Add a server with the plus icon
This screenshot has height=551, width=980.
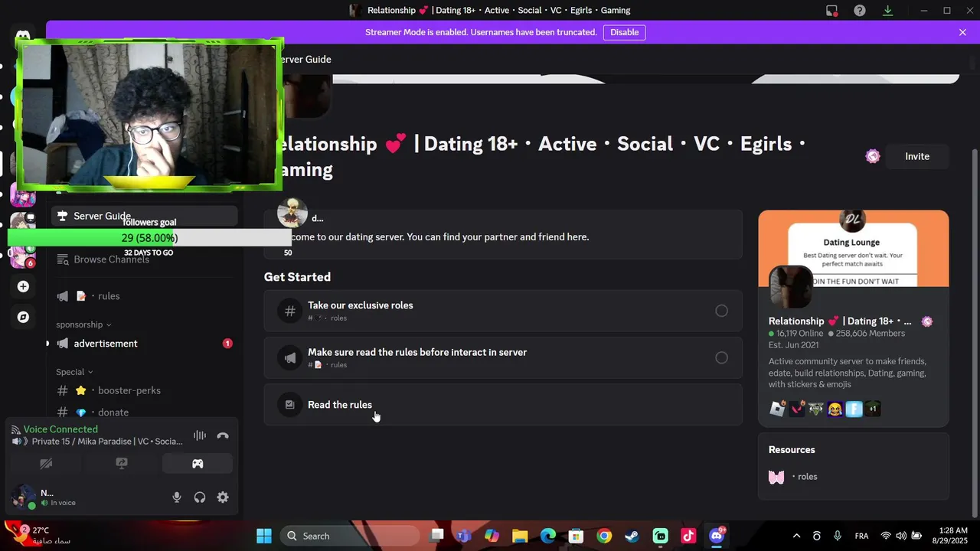[23, 286]
